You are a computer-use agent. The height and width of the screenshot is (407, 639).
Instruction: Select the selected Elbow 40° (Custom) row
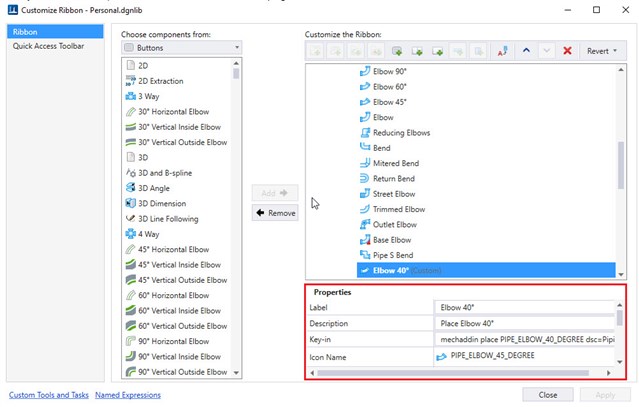486,271
